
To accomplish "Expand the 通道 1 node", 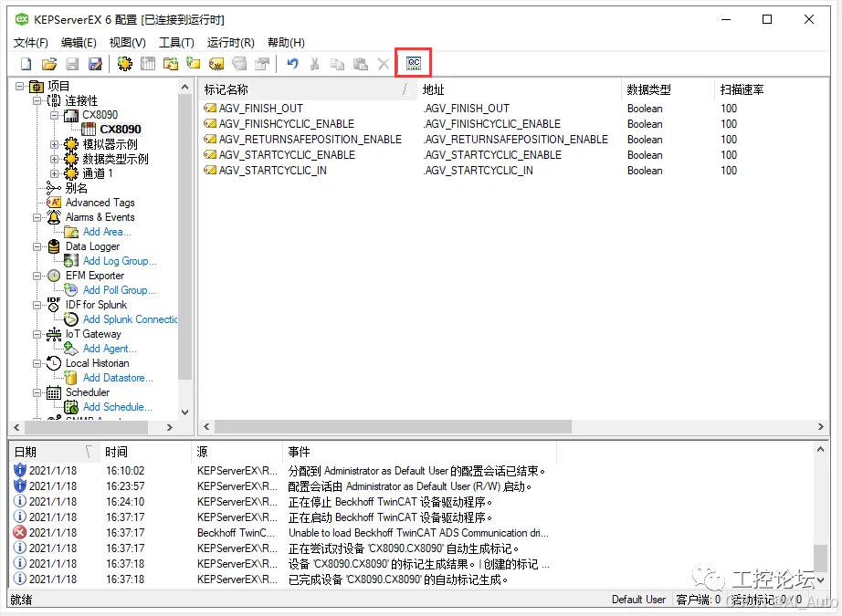I will tap(54, 173).
